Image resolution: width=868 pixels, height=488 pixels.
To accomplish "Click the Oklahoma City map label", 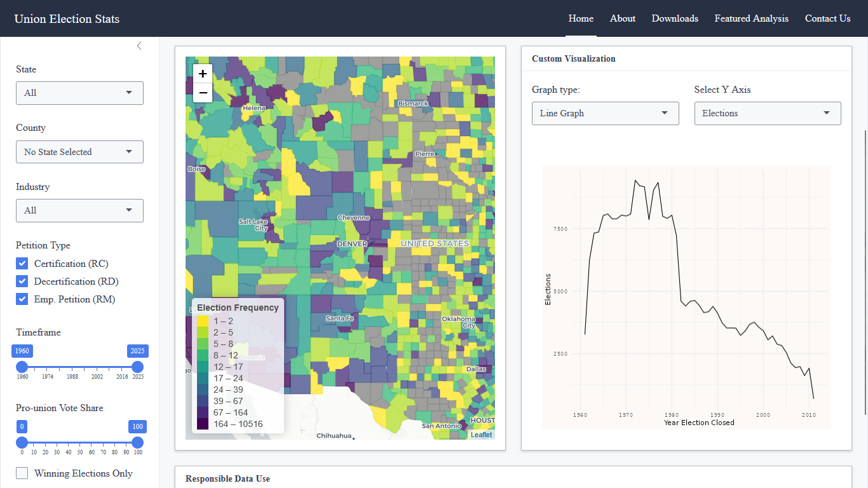I will pos(459,322).
